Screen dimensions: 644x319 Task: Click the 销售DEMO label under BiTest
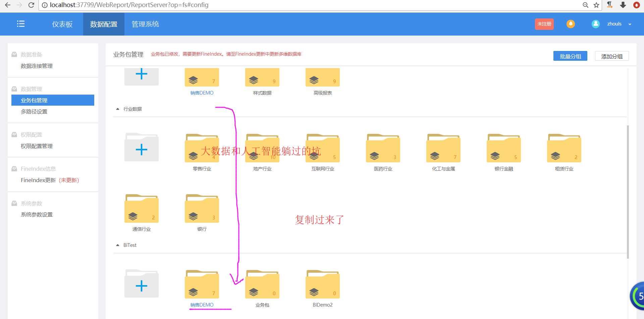(202, 305)
